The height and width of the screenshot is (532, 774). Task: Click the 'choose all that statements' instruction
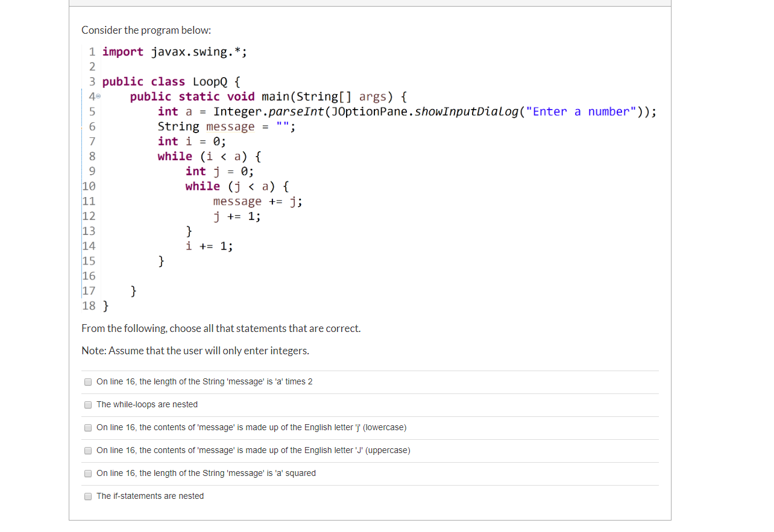[221, 328]
